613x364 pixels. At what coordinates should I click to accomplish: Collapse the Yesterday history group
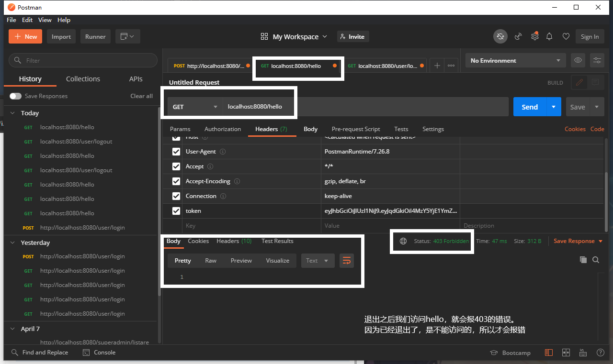pyautogui.click(x=12, y=243)
